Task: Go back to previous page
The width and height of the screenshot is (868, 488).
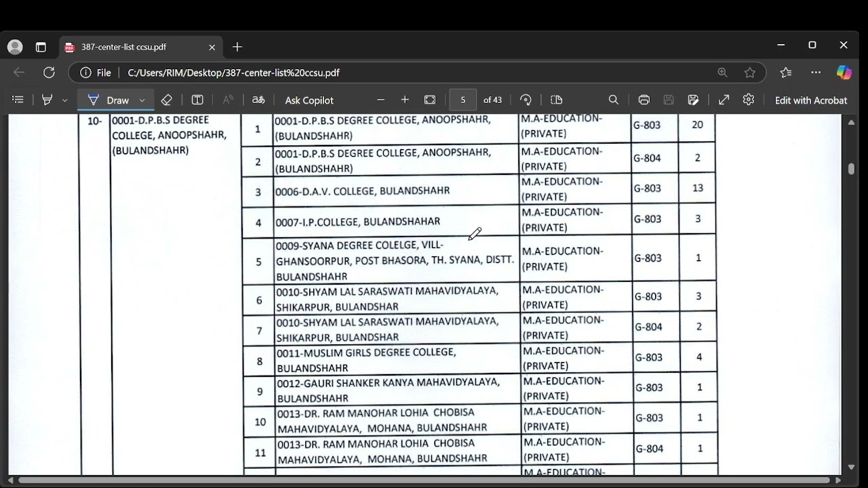Action: (x=19, y=73)
